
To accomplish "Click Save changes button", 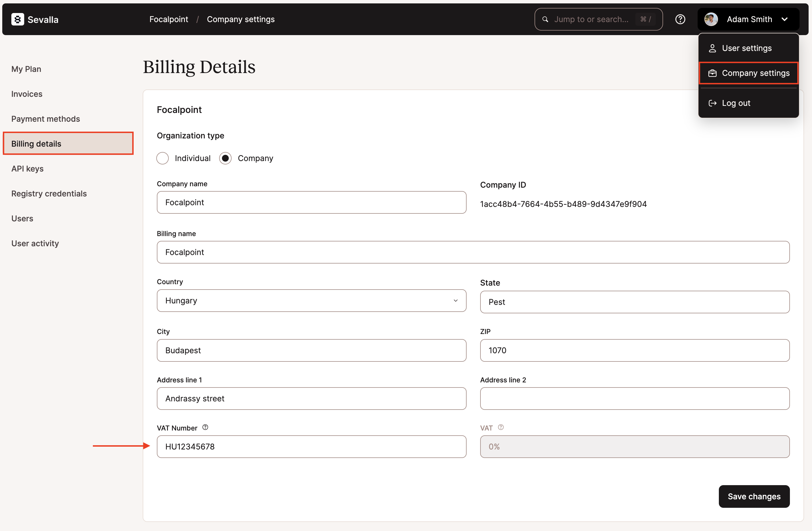I will tap(753, 496).
